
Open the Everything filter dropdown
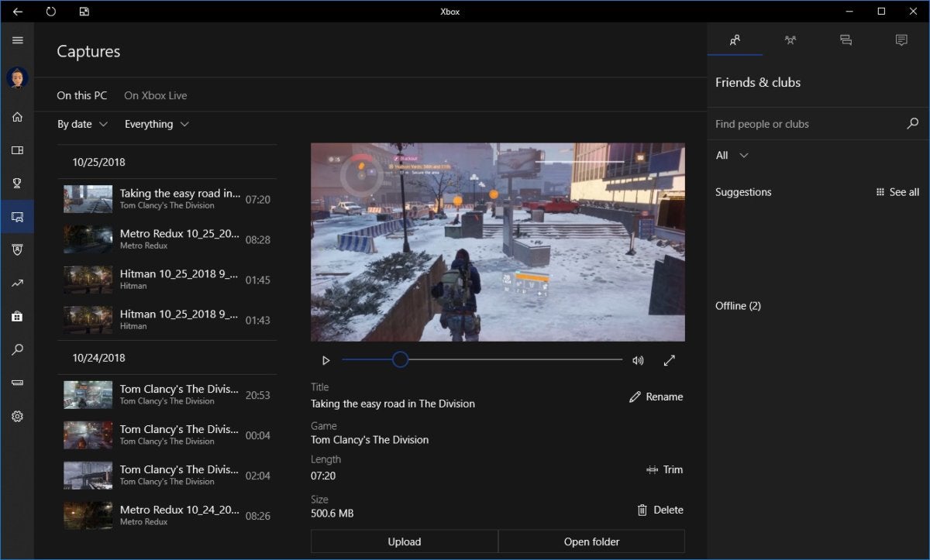157,124
